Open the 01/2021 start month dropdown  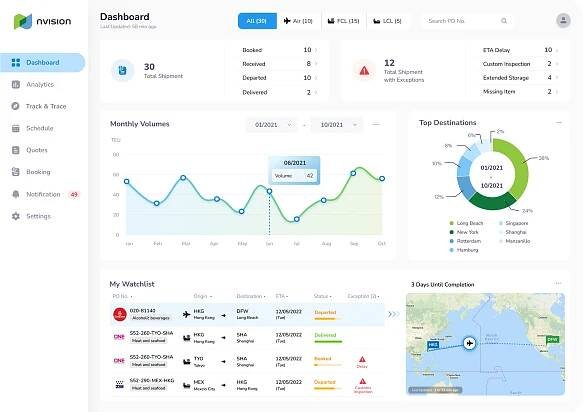[x=271, y=125]
